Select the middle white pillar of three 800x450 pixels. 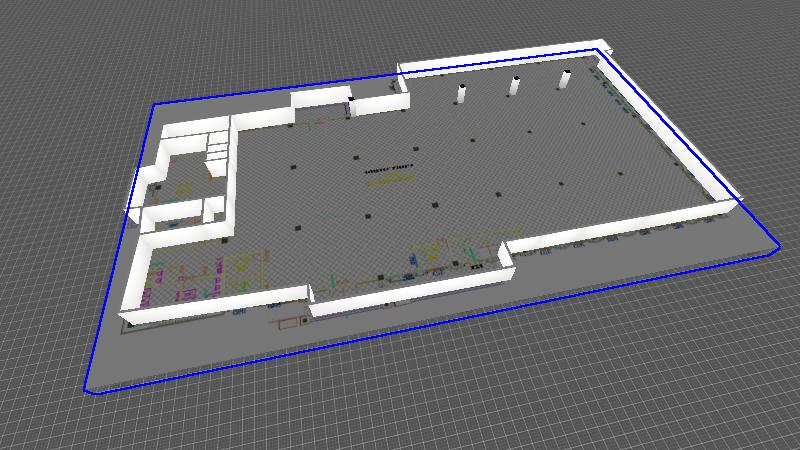point(514,87)
